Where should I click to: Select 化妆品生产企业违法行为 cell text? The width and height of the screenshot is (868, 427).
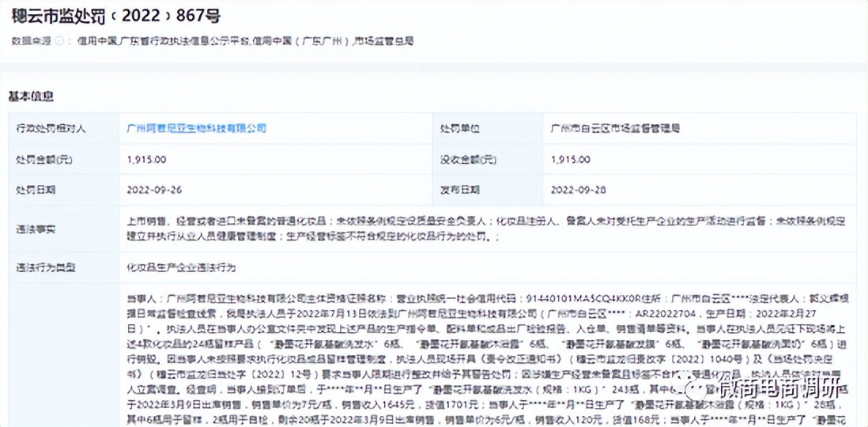click(182, 268)
